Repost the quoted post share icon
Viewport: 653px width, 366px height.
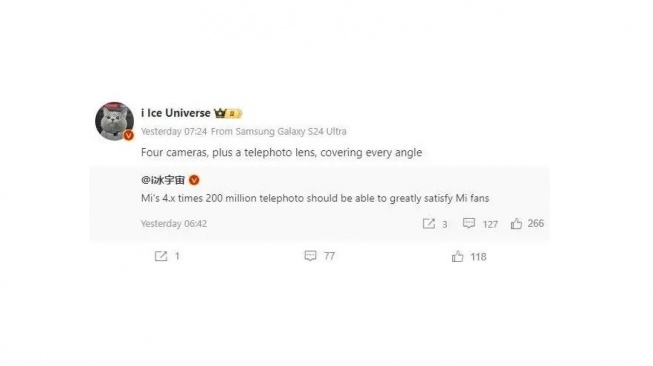pos(429,224)
